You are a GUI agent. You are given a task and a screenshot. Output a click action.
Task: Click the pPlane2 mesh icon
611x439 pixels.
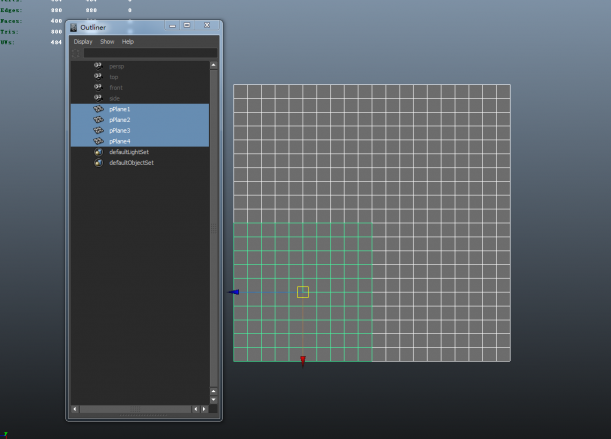tap(98, 120)
